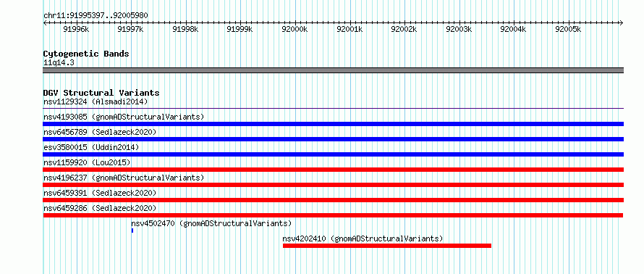The height and width of the screenshot is (274, 644).
Task: Open variant label nsv1129324 (Alsmadi2014)
Action: pos(96,101)
